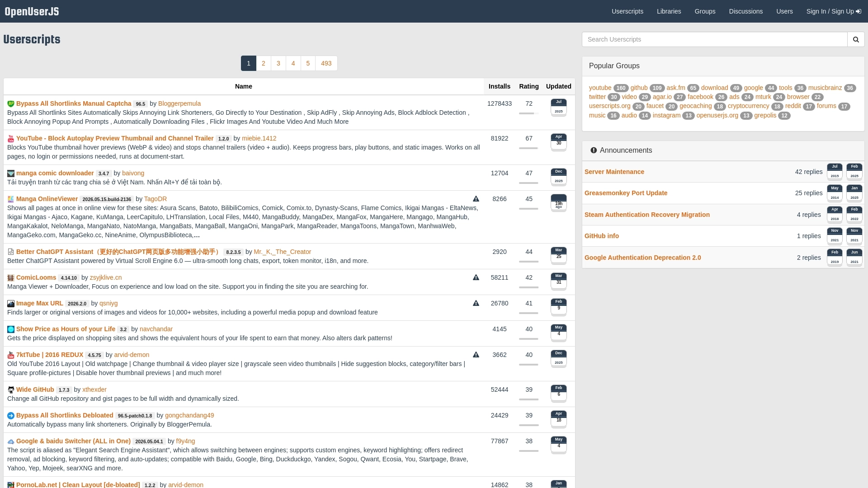Click Sign In / Sign Up

pyautogui.click(x=834, y=11)
